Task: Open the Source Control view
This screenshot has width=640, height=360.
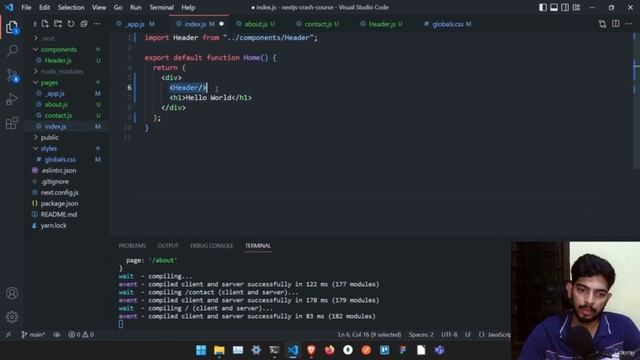Action: 12,75
